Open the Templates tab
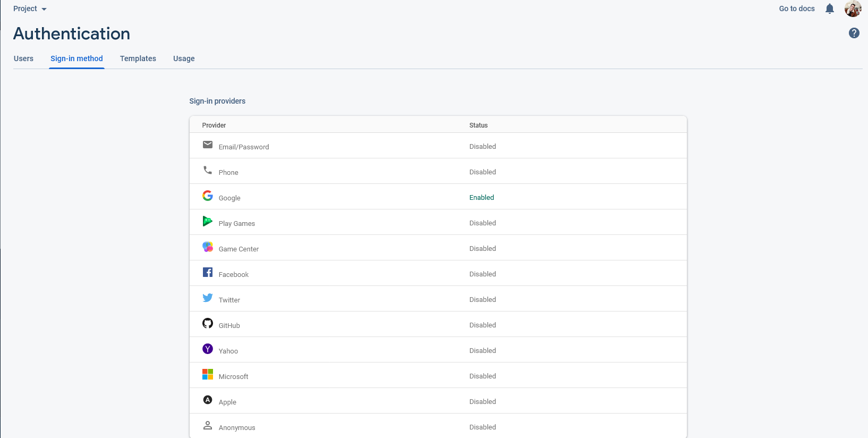 click(138, 58)
